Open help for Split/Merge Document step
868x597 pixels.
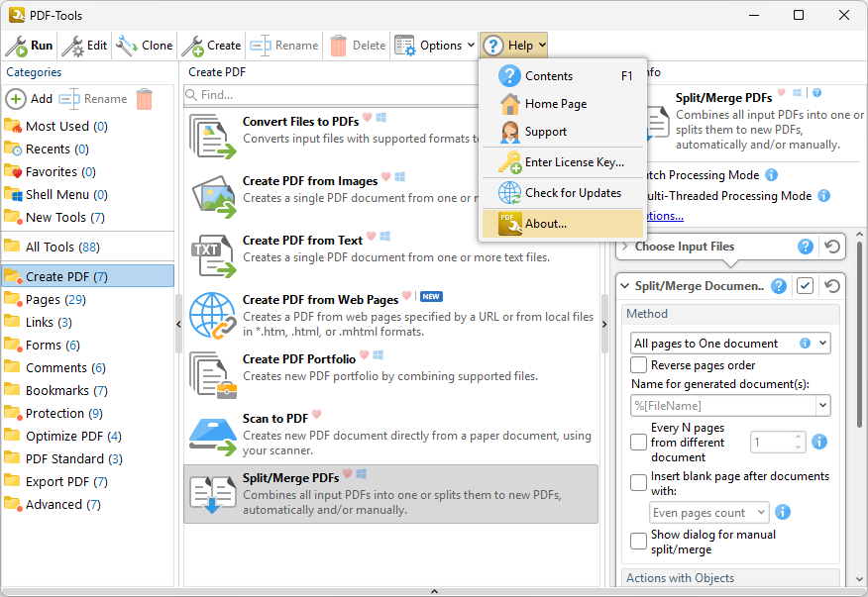[x=779, y=286]
